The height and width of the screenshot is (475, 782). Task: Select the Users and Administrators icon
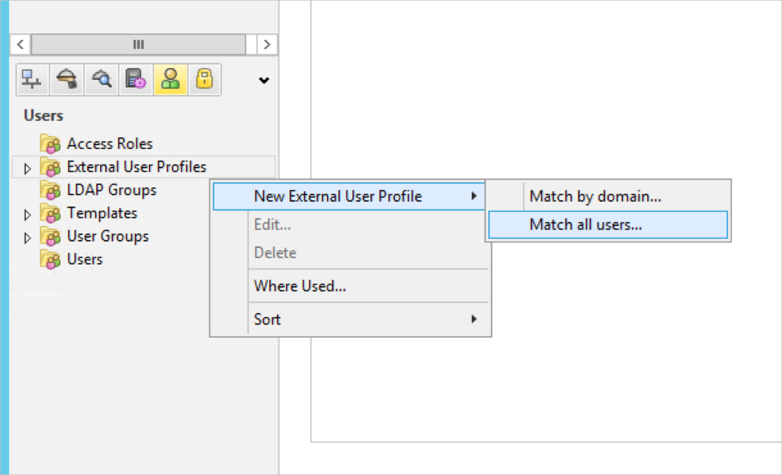click(x=170, y=80)
